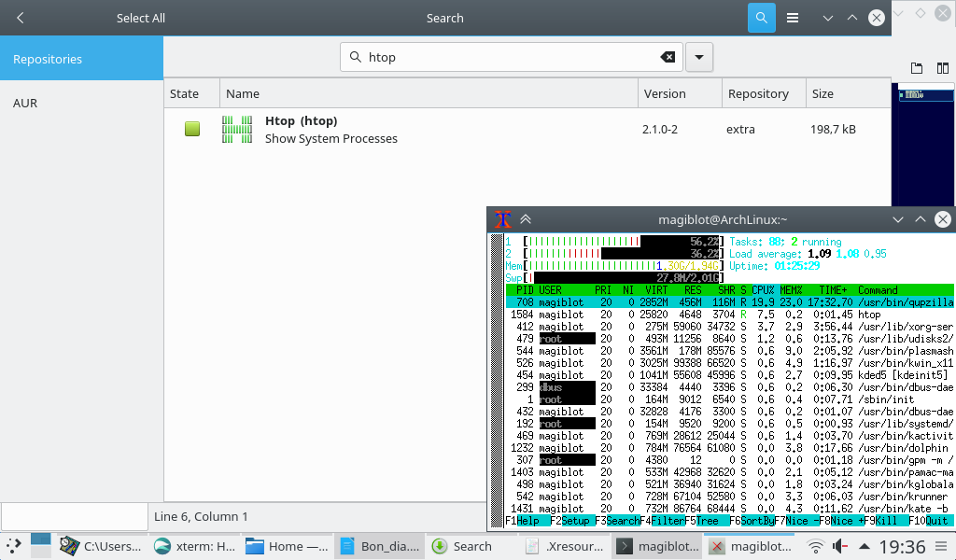Image resolution: width=956 pixels, height=560 pixels.
Task: Select the Repositories sidebar entry
Action: pos(82,59)
